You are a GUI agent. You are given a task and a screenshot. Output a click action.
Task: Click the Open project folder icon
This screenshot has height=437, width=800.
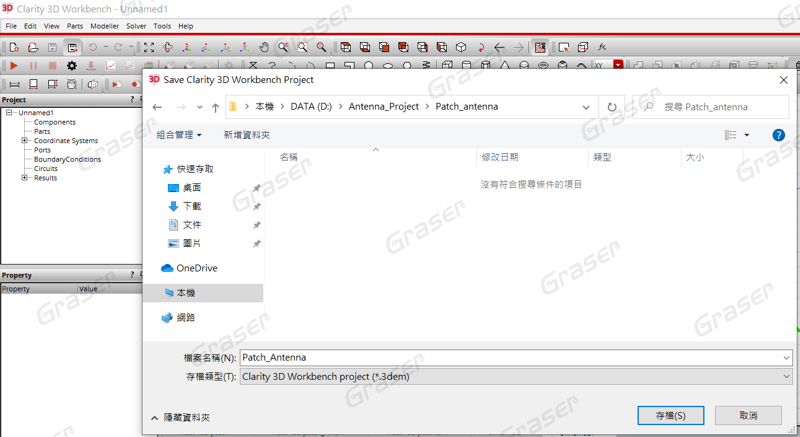point(33,47)
